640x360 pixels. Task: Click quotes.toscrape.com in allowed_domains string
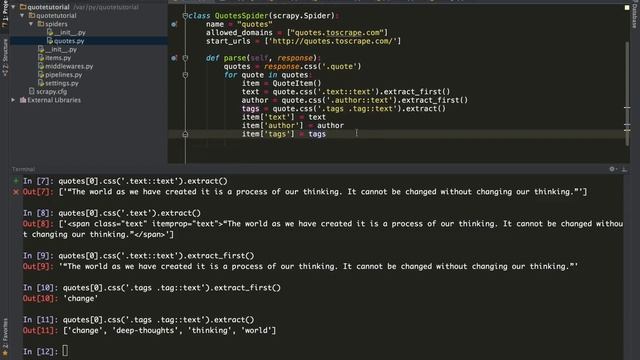[x=337, y=33]
